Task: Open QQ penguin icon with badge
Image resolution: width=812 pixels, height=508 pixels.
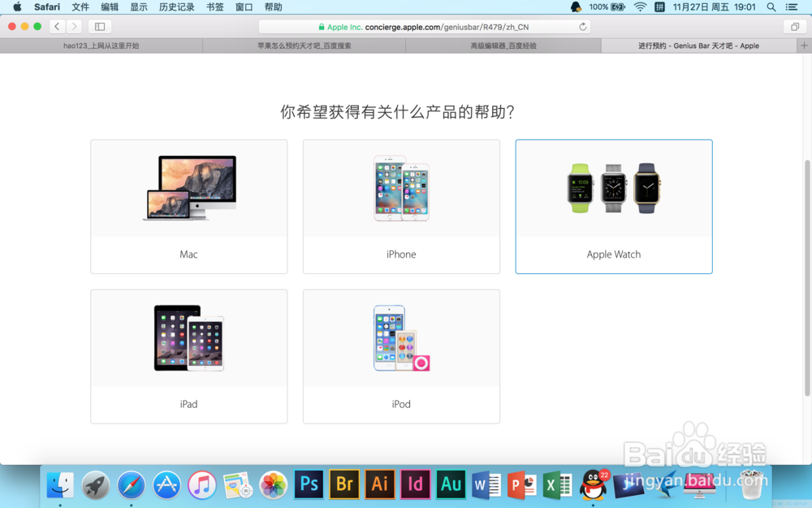Action: [x=594, y=484]
